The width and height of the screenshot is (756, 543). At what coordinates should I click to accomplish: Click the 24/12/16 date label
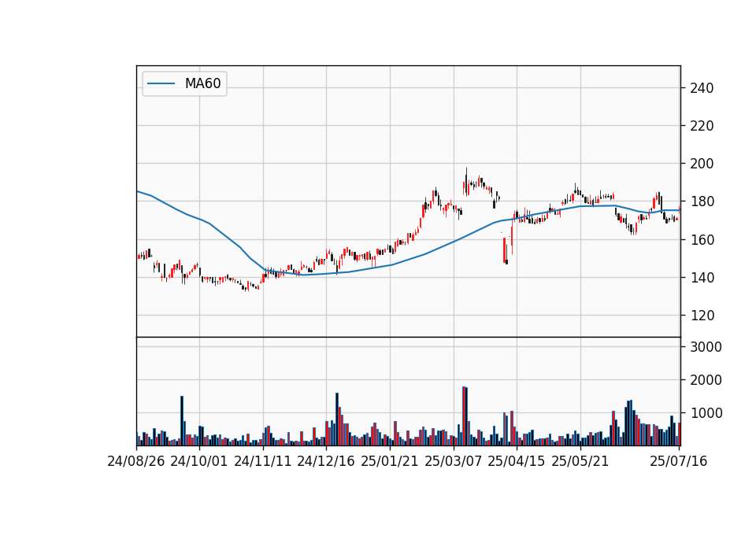pyautogui.click(x=326, y=461)
